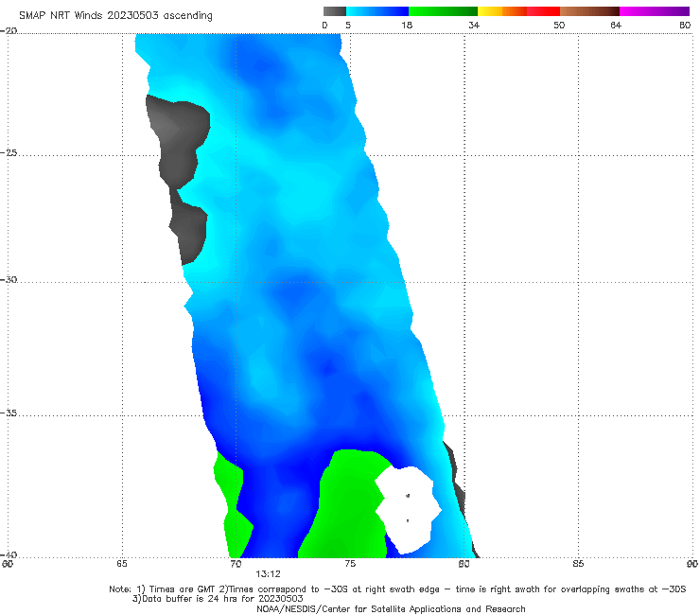Click the small green wind patch near 70E
The width and height of the screenshot is (700, 615).
[233, 504]
